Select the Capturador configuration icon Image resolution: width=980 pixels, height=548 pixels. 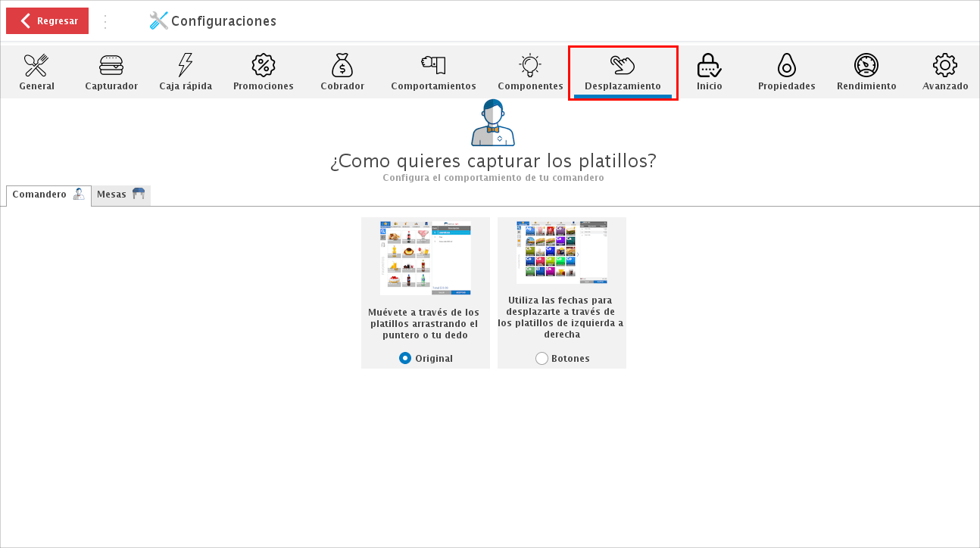pos(111,70)
